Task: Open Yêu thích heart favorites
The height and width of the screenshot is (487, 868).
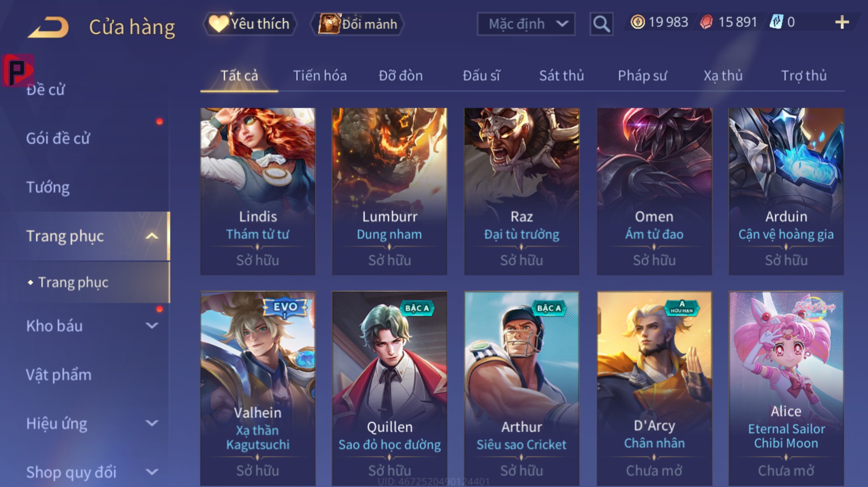Action: click(x=250, y=23)
